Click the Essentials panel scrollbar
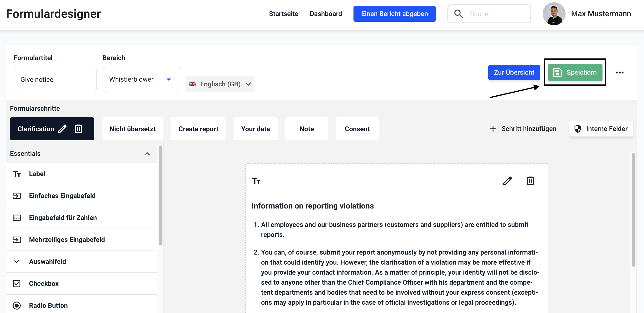 pos(160,195)
